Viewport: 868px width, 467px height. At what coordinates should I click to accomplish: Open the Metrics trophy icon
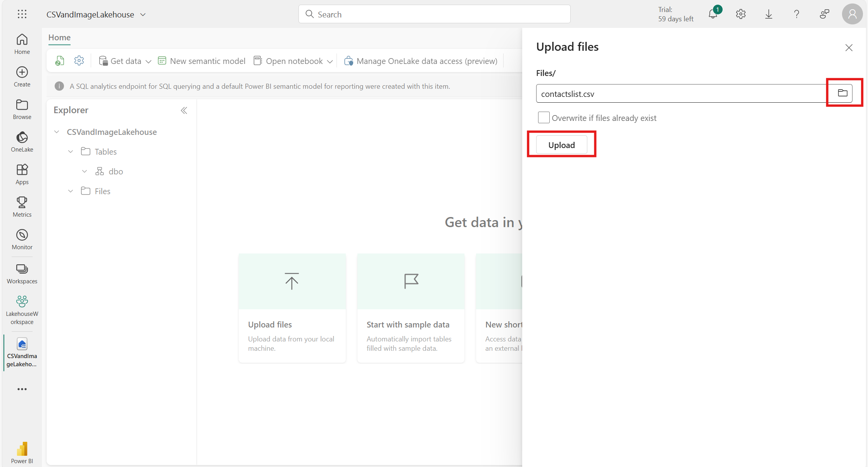coord(22,207)
